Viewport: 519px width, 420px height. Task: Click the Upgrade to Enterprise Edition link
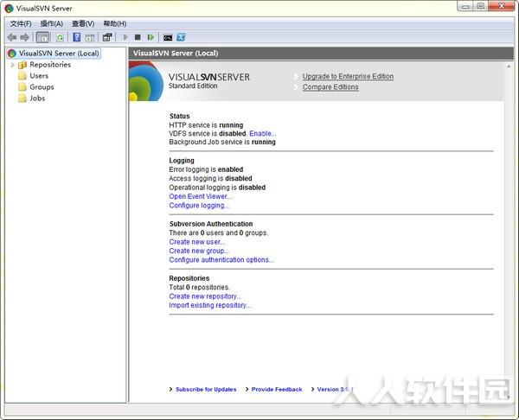[x=348, y=76]
